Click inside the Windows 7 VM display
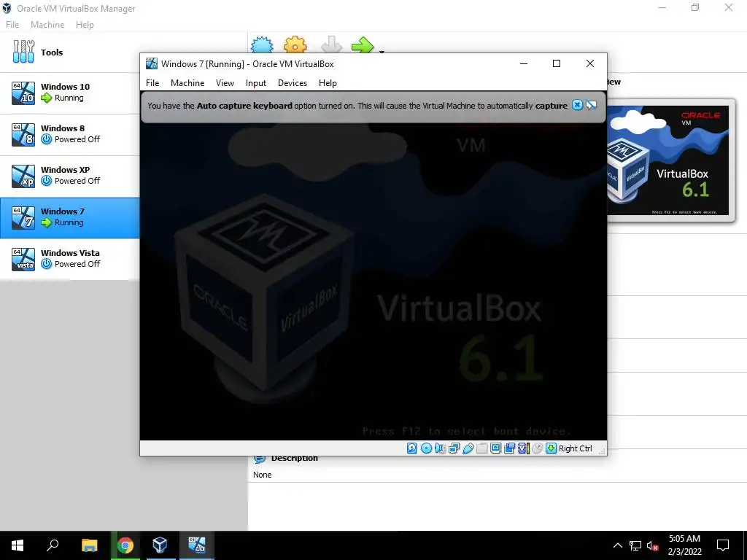 click(x=373, y=281)
